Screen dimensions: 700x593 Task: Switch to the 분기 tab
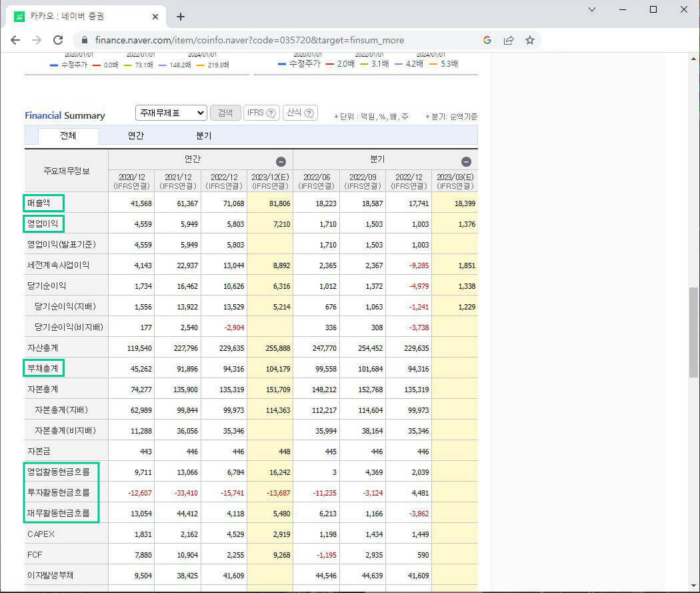tap(203, 135)
